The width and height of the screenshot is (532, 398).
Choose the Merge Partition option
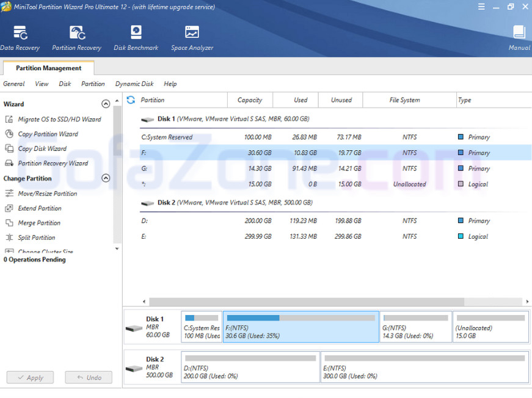pos(39,223)
